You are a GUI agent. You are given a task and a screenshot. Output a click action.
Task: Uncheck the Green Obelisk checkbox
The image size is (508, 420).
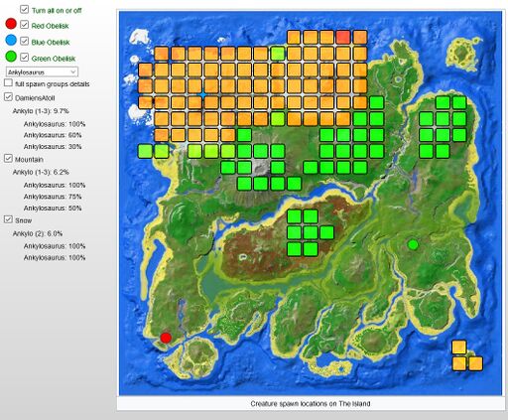24,57
